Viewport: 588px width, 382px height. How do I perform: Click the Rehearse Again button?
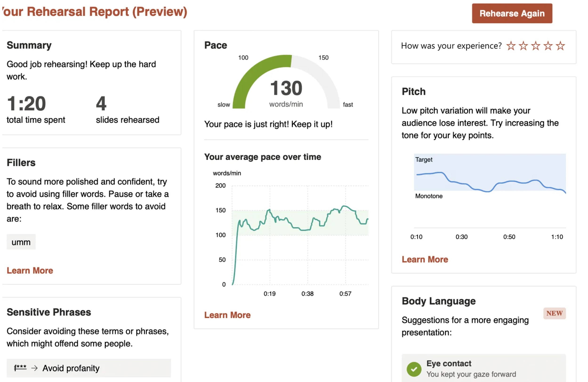coord(512,13)
